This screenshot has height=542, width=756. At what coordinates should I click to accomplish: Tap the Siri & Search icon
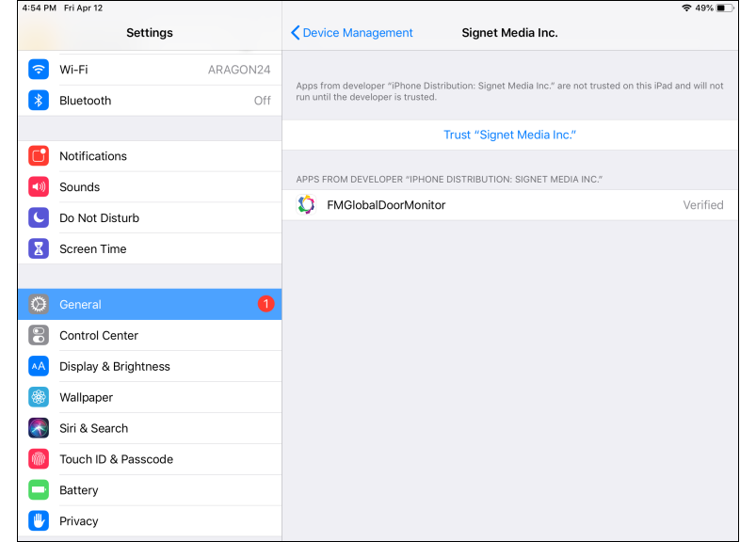pos(39,428)
